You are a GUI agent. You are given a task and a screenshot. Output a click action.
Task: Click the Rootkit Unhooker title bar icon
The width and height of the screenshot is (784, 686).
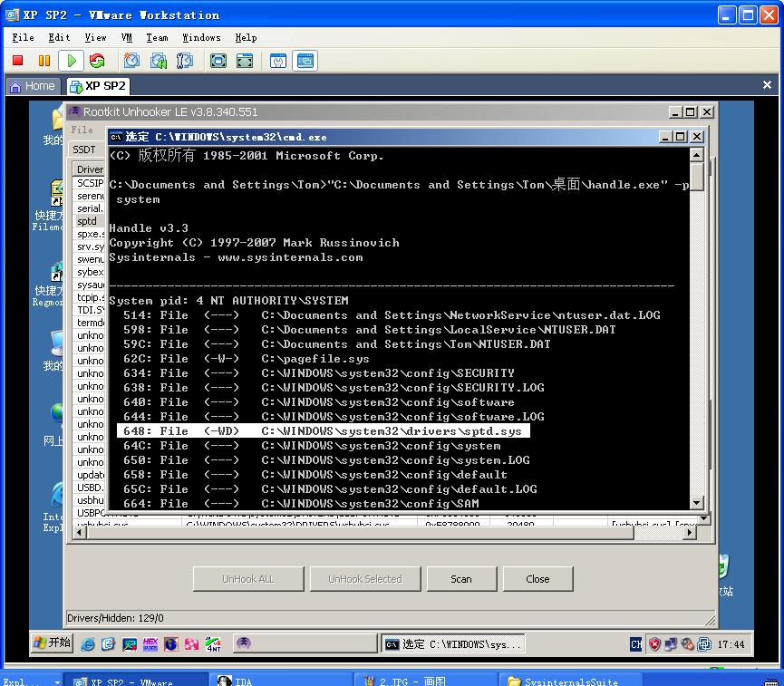coord(74,111)
